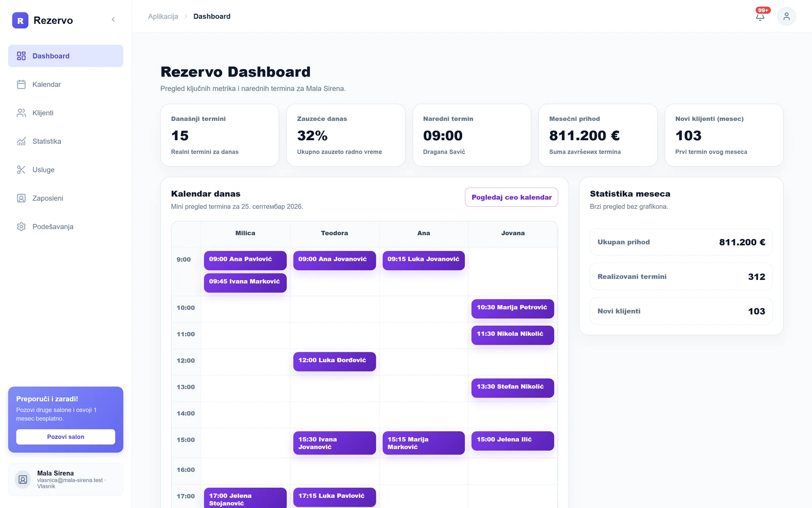
Task: Select the 15:30 Ivana Jovanović appointment
Action: [x=334, y=443]
